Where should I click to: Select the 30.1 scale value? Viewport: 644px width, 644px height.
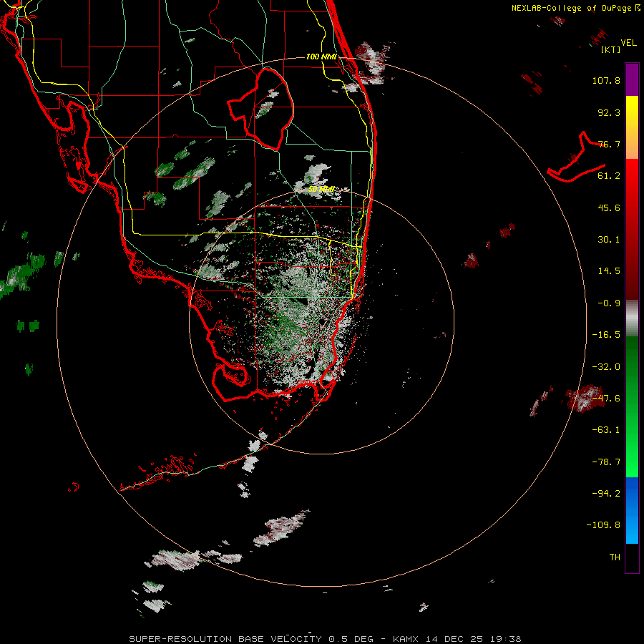(x=609, y=240)
